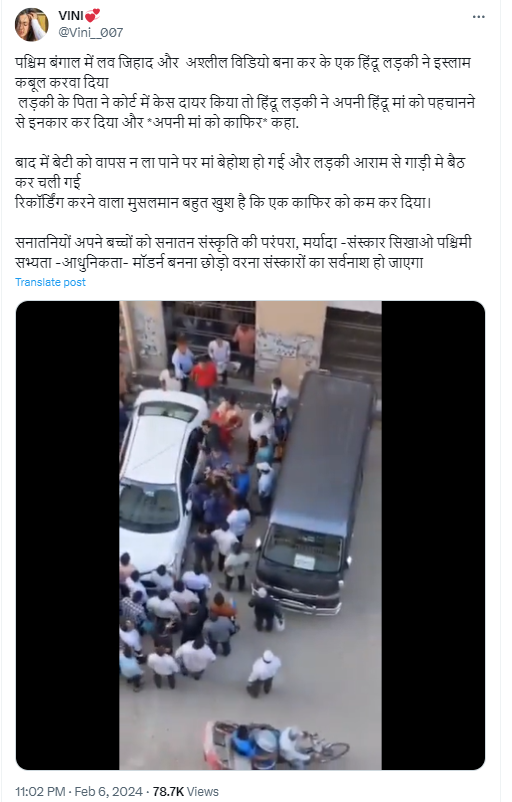Screen dimensions: 512x802
Task: Play the embedded street video
Action: 250,535
